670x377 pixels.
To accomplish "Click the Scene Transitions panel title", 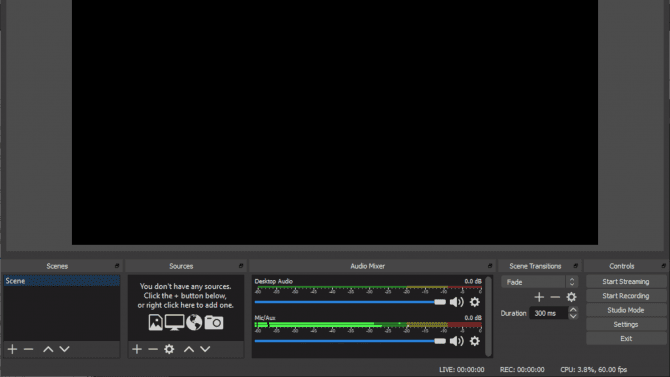I will point(535,266).
